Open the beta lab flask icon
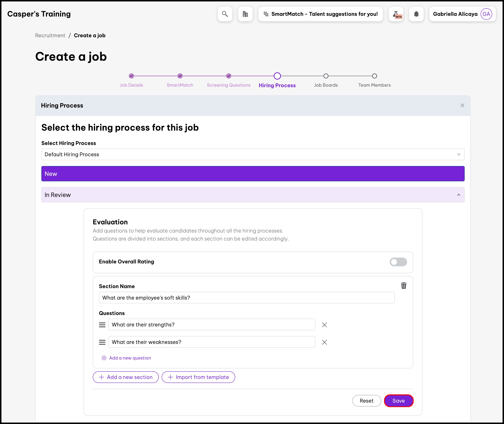Screen dimensions: 504x424 [396, 14]
